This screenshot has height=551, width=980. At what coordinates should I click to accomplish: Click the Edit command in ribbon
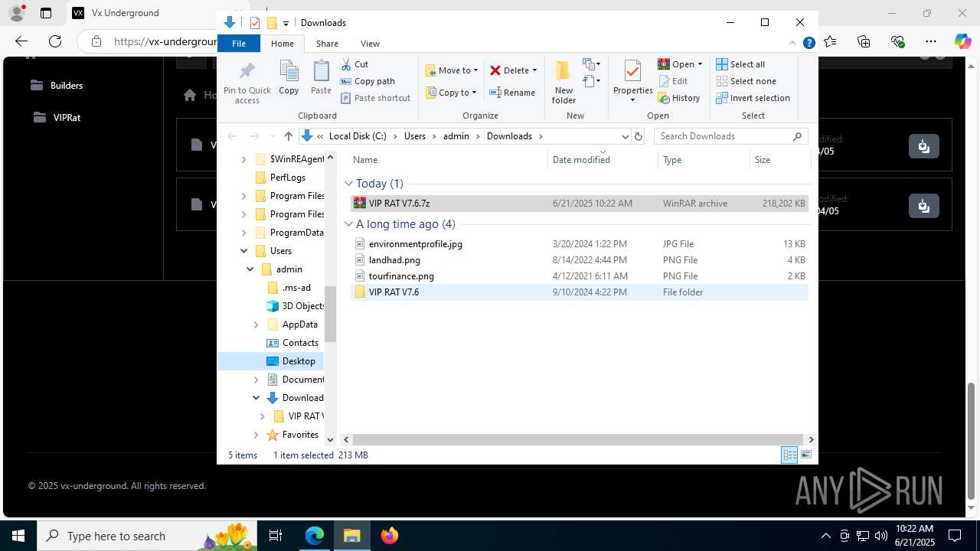click(x=673, y=81)
